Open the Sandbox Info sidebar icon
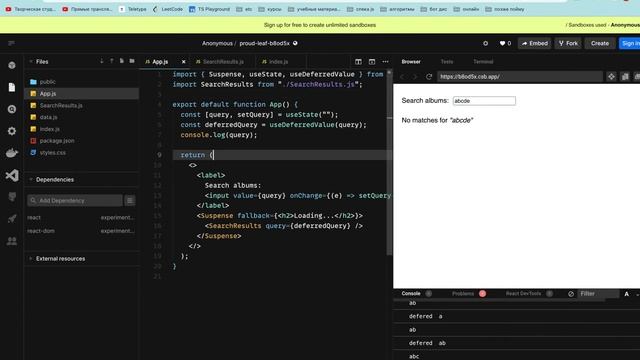 click(x=12, y=65)
